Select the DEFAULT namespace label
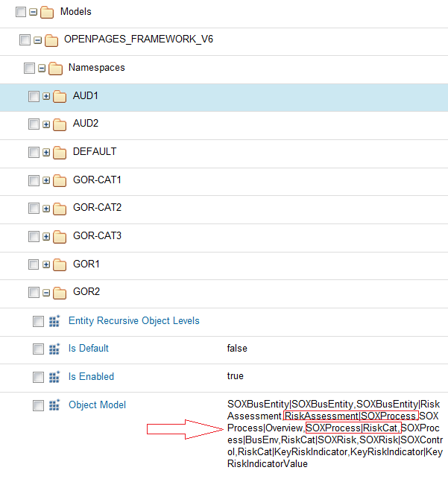The height and width of the screenshot is (479, 448). tap(95, 151)
